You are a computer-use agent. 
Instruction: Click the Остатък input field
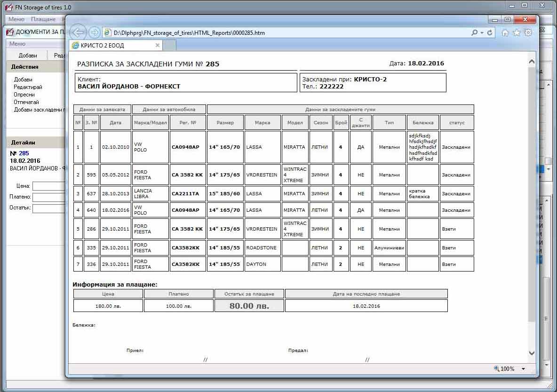tap(48, 208)
